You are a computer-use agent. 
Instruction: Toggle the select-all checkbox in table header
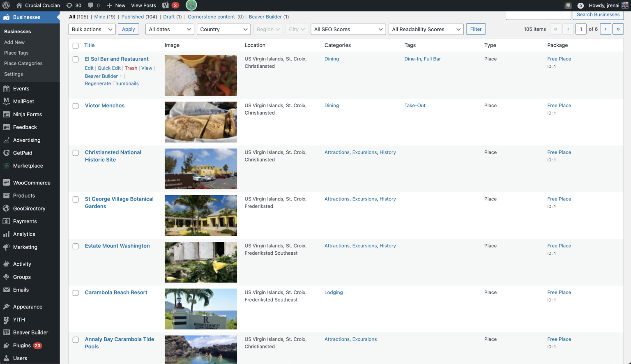pyautogui.click(x=76, y=46)
